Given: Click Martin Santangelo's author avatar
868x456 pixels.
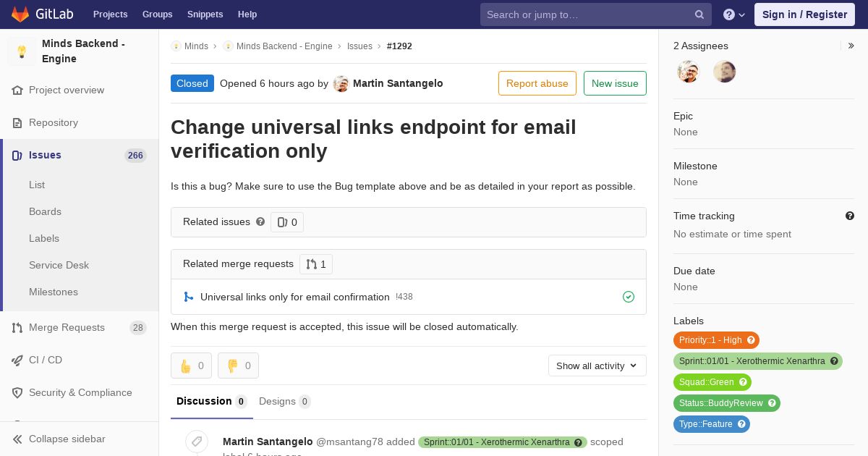Looking at the screenshot, I should pyautogui.click(x=341, y=84).
